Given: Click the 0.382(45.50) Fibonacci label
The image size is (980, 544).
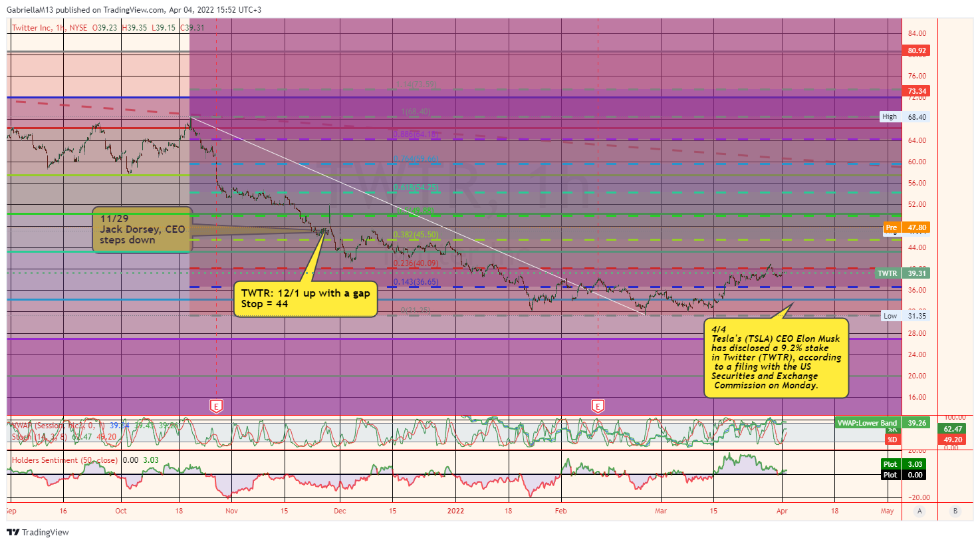Looking at the screenshot, I should [416, 235].
